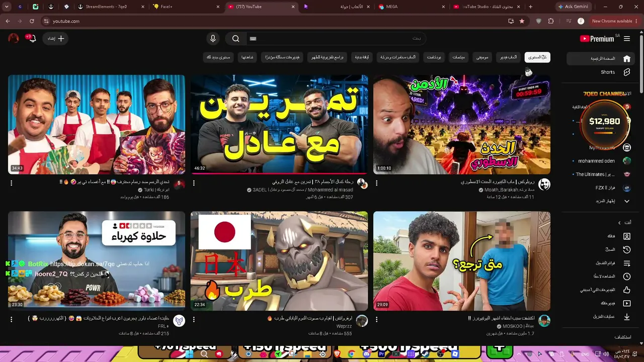
Task: Play the Roblox legendary event video, 1:00:10
Action: point(462,125)
